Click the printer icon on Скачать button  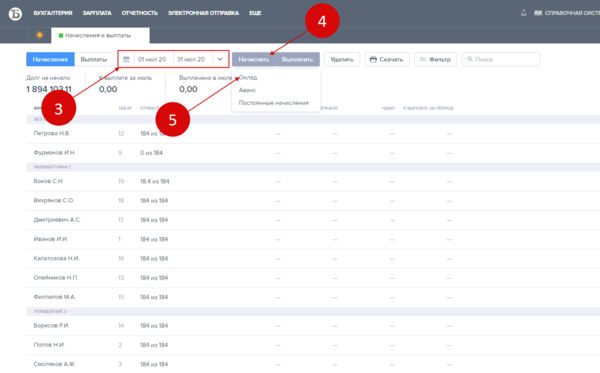(x=373, y=59)
